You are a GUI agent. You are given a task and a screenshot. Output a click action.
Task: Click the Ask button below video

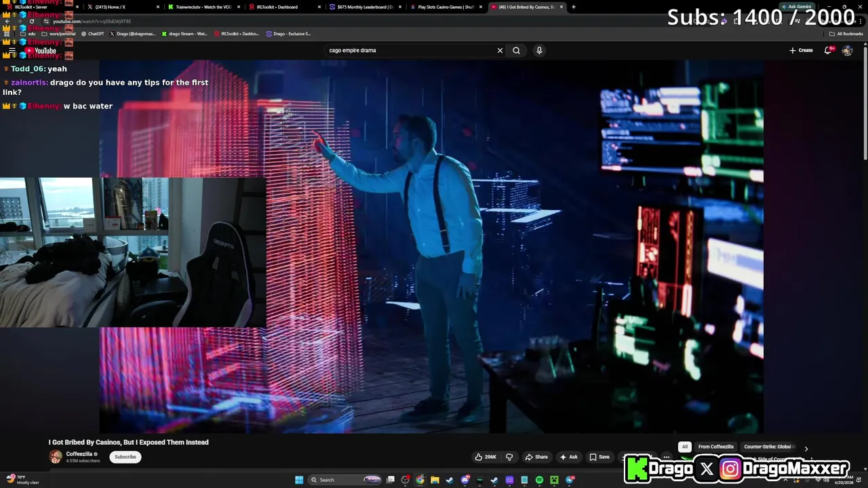(569, 457)
